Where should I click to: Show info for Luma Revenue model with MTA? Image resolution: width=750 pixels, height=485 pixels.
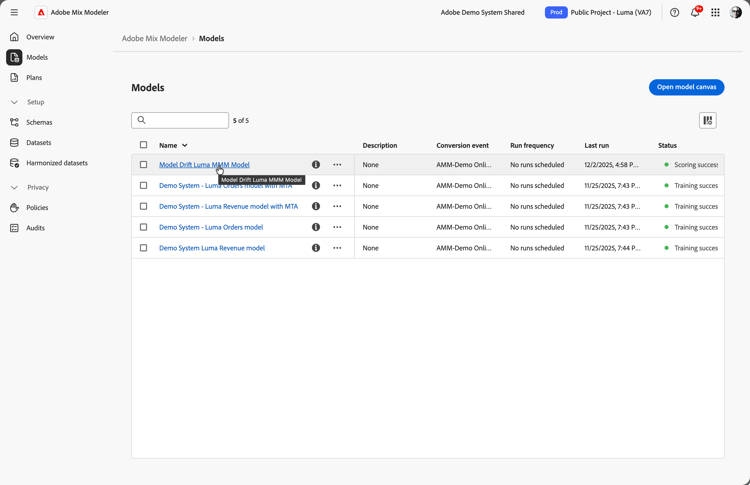point(316,206)
